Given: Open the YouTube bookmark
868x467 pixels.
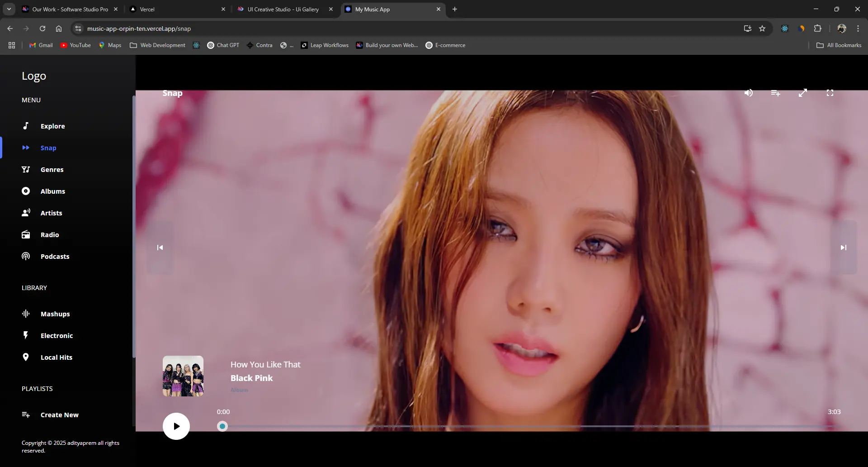Looking at the screenshot, I should pos(75,45).
